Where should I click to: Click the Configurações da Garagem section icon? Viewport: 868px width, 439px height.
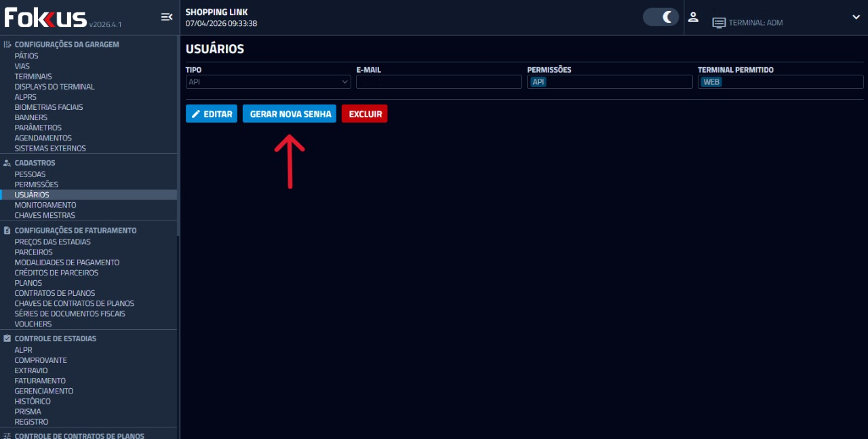pyautogui.click(x=7, y=44)
